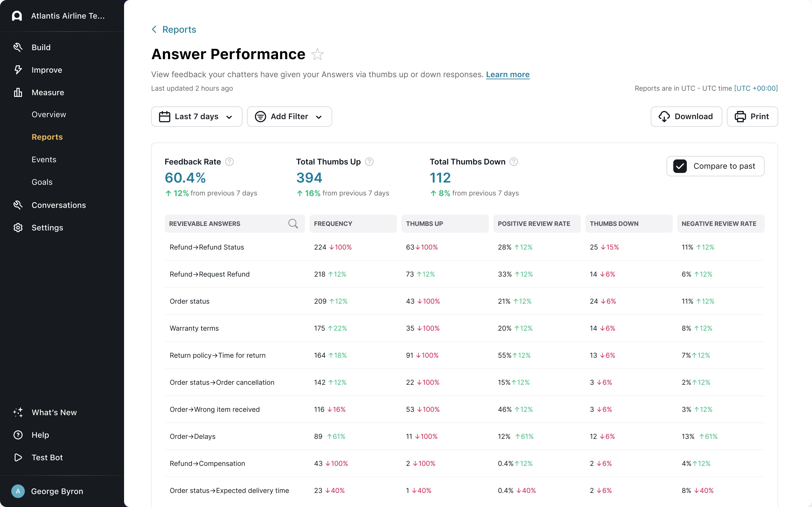This screenshot has width=812, height=507.
Task: Click George Byron's avatar icon
Action: [18, 491]
